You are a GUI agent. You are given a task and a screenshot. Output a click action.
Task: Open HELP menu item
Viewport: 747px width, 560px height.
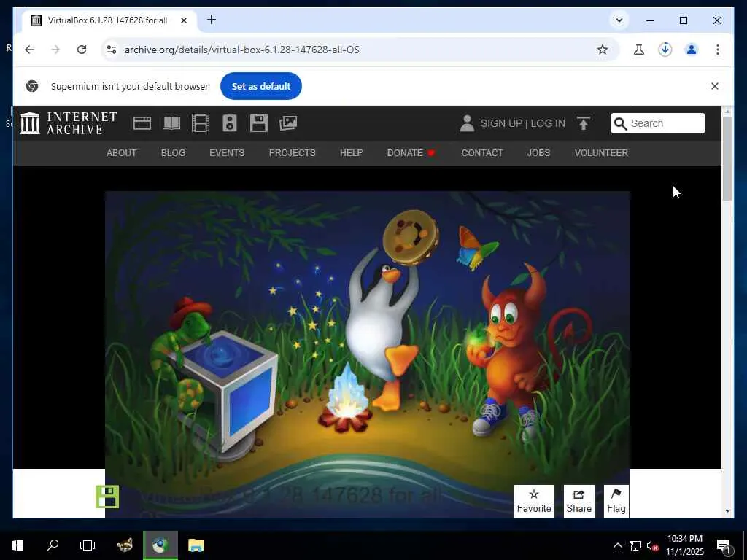click(x=351, y=153)
